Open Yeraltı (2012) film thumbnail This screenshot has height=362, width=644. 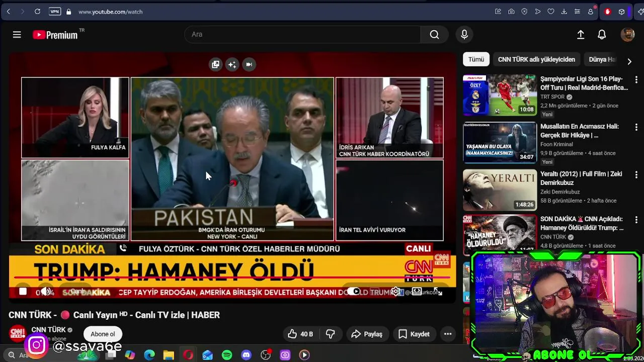click(500, 190)
